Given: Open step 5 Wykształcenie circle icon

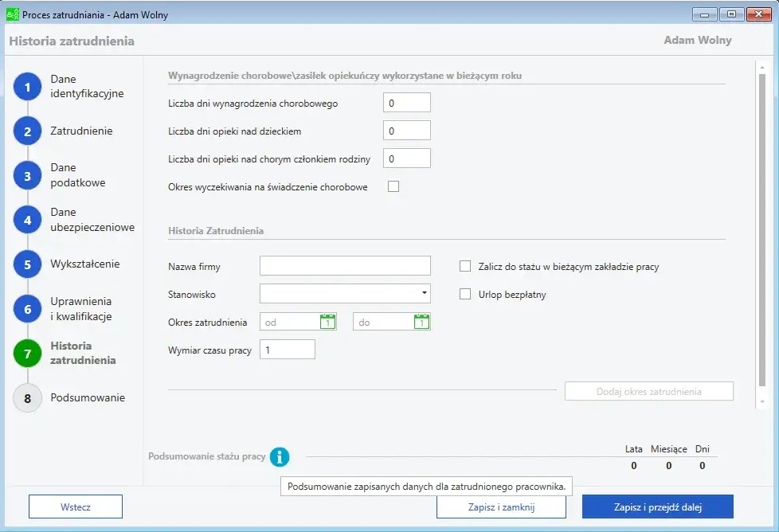Looking at the screenshot, I should (x=27, y=264).
